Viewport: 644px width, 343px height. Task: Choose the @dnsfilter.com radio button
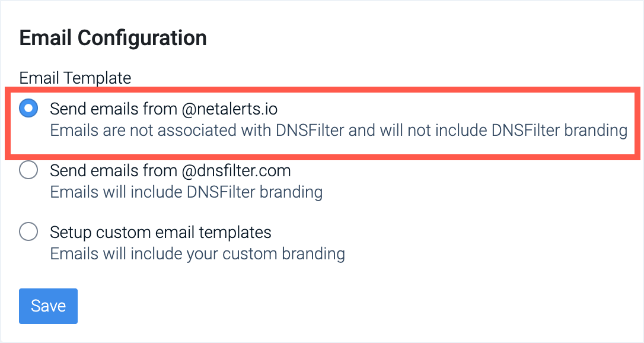pos(28,171)
